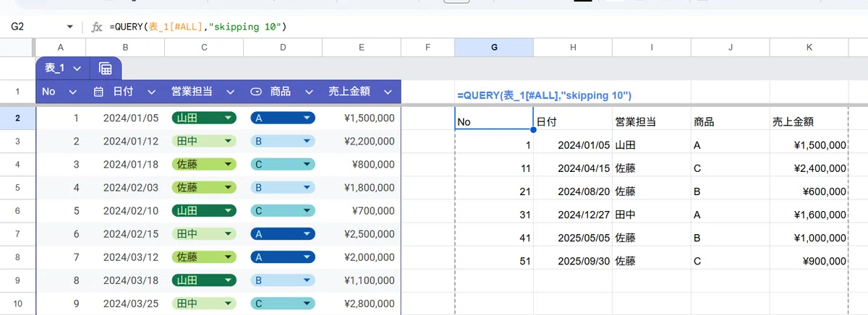Select column F header
868x315 pixels.
(x=427, y=48)
